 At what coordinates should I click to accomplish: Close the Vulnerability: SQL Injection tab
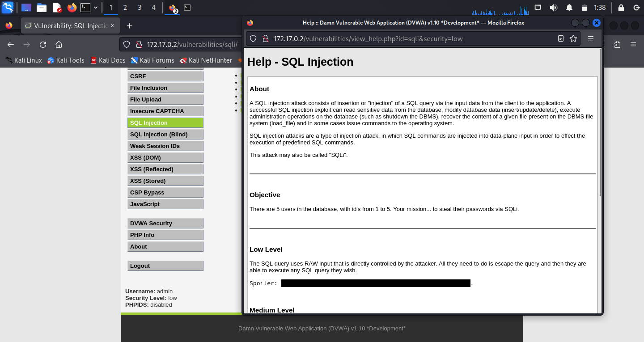coord(113,26)
